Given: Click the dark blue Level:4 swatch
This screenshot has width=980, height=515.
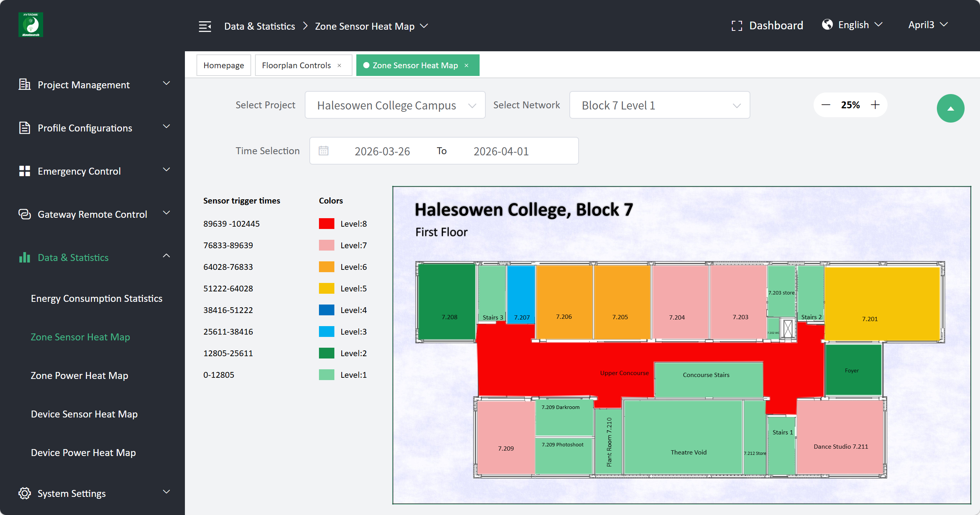Looking at the screenshot, I should pyautogui.click(x=327, y=310).
